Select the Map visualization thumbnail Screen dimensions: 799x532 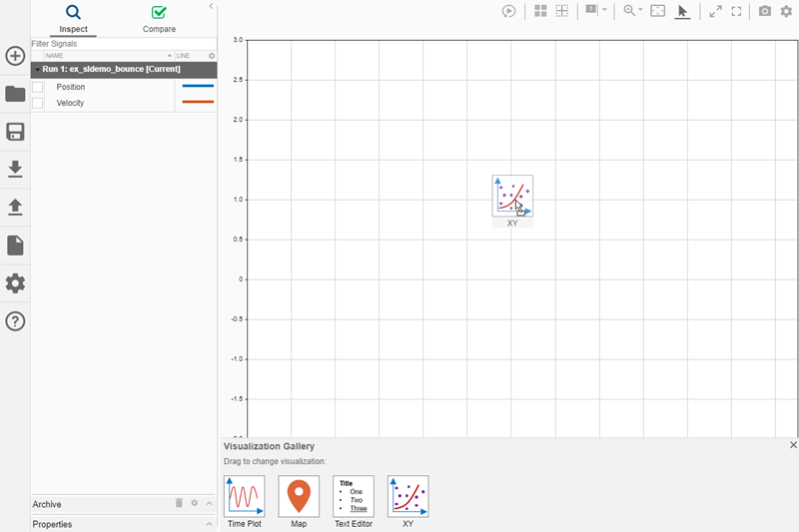point(299,496)
